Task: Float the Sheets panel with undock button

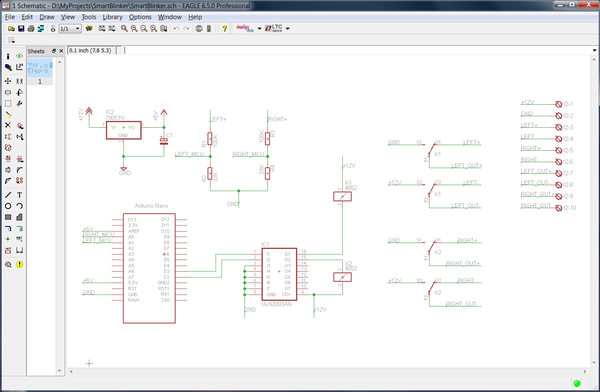Action: coord(54,51)
